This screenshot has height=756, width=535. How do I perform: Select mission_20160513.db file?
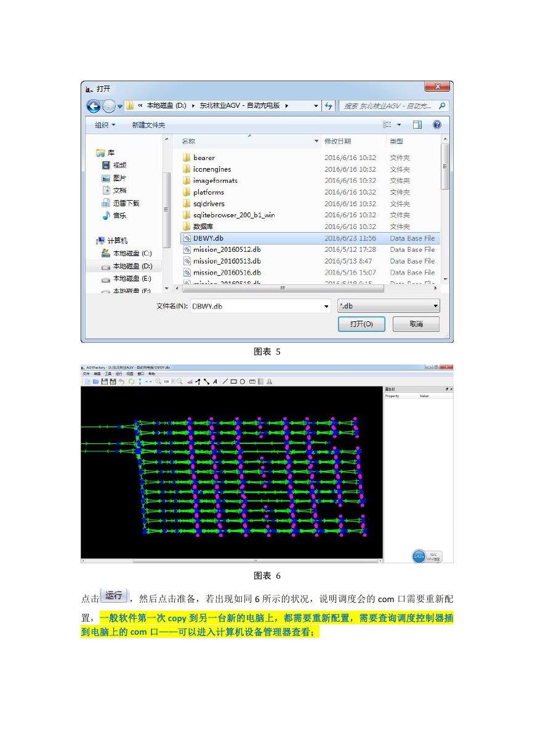[227, 261]
